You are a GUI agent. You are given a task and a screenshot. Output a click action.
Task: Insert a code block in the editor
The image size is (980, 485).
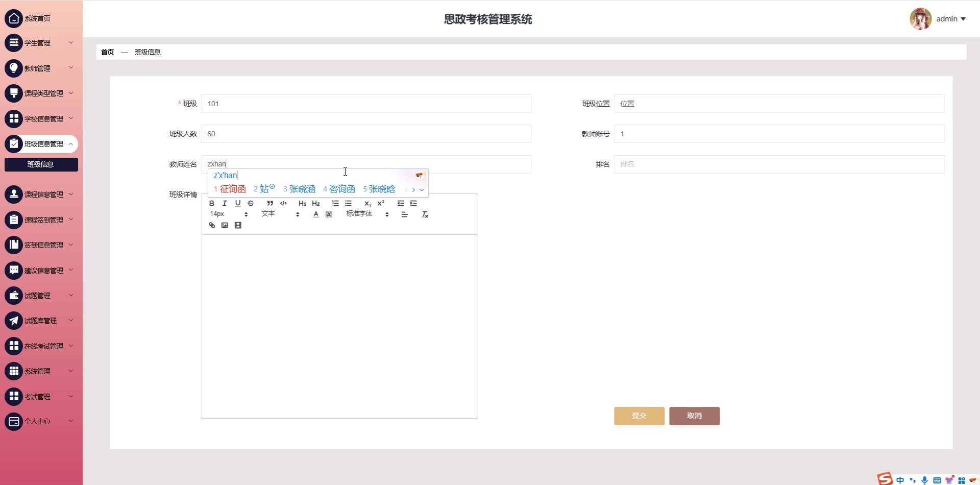283,203
